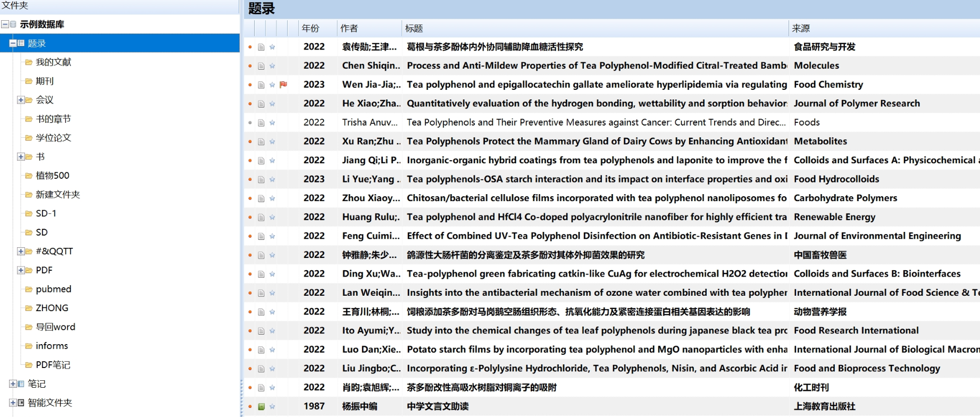
Task: Click document icon on Trisha Anuv row
Action: [x=261, y=123]
